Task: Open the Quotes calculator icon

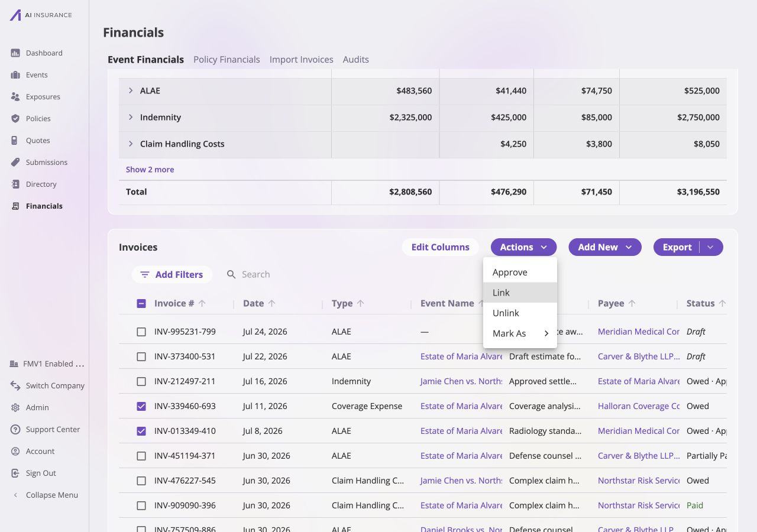Action: point(15,141)
